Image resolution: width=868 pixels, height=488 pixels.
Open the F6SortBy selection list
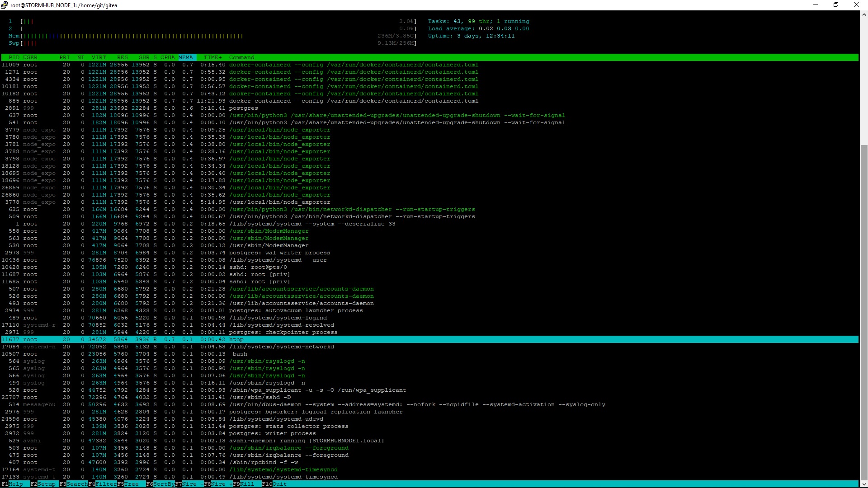point(162,484)
